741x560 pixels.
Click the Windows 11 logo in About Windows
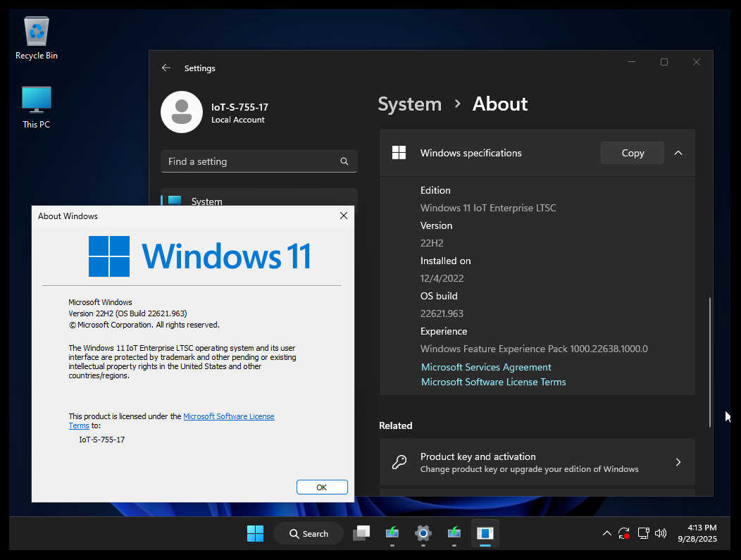200,256
